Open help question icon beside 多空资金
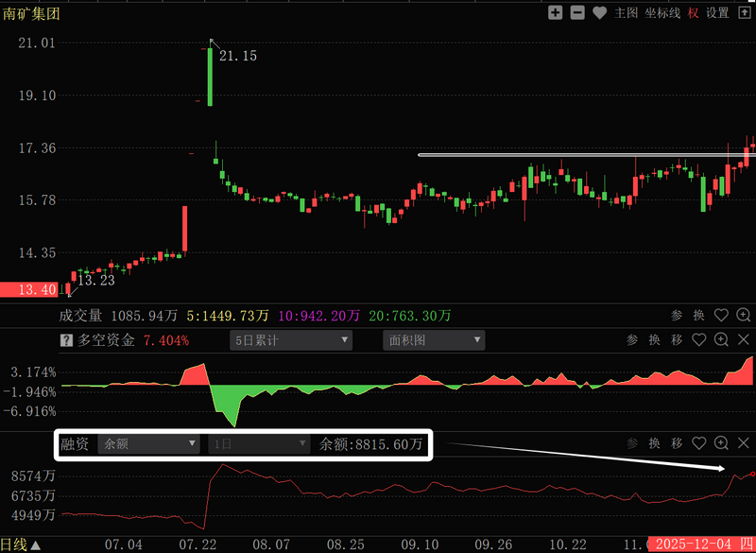The width and height of the screenshot is (756, 553). (66, 340)
